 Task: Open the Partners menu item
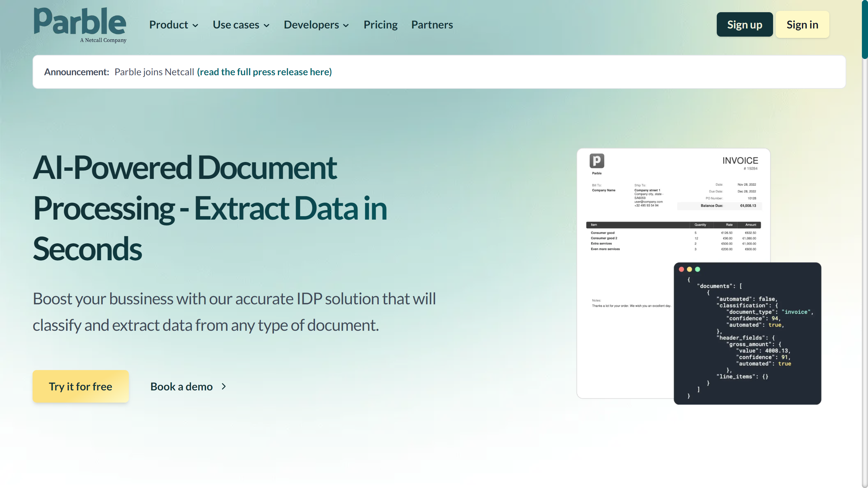(x=432, y=25)
